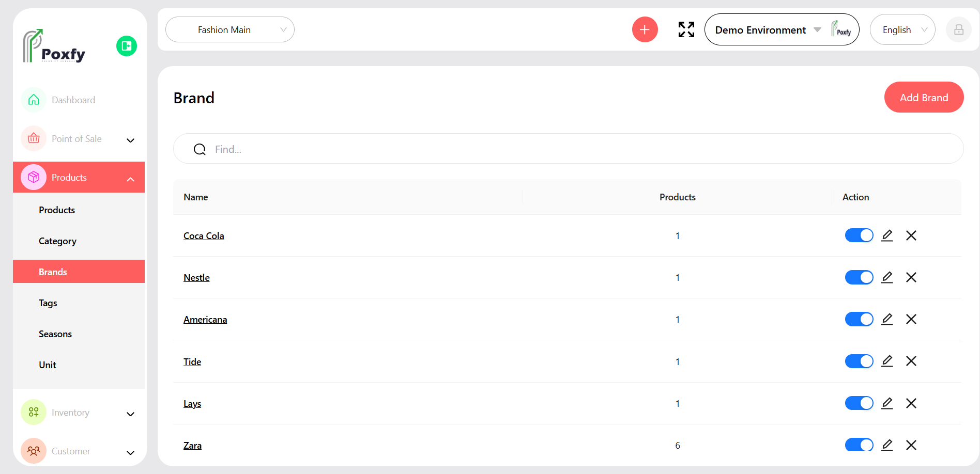This screenshot has width=980, height=474.
Task: Edit the Coca Cola brand
Action: [887, 235]
